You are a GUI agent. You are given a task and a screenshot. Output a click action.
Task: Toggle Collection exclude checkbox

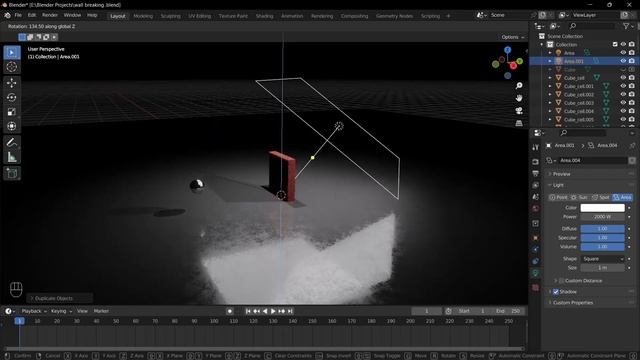(x=615, y=44)
